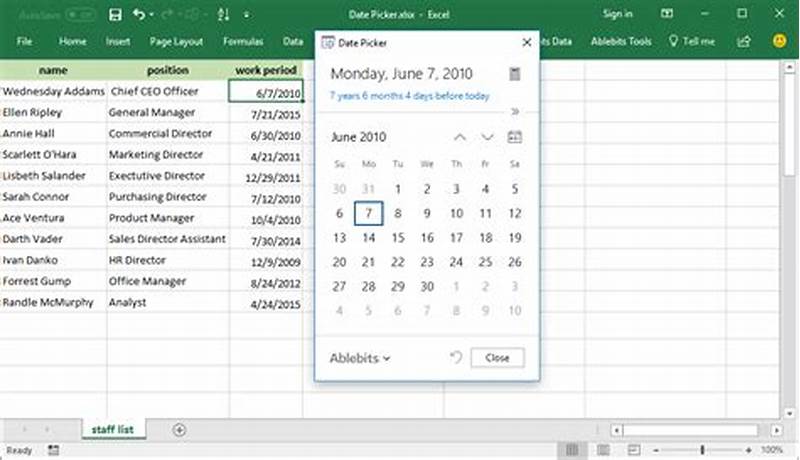Click the vertical scrollbar up arrow
This screenshot has height=460, width=800.
pyautogui.click(x=789, y=67)
